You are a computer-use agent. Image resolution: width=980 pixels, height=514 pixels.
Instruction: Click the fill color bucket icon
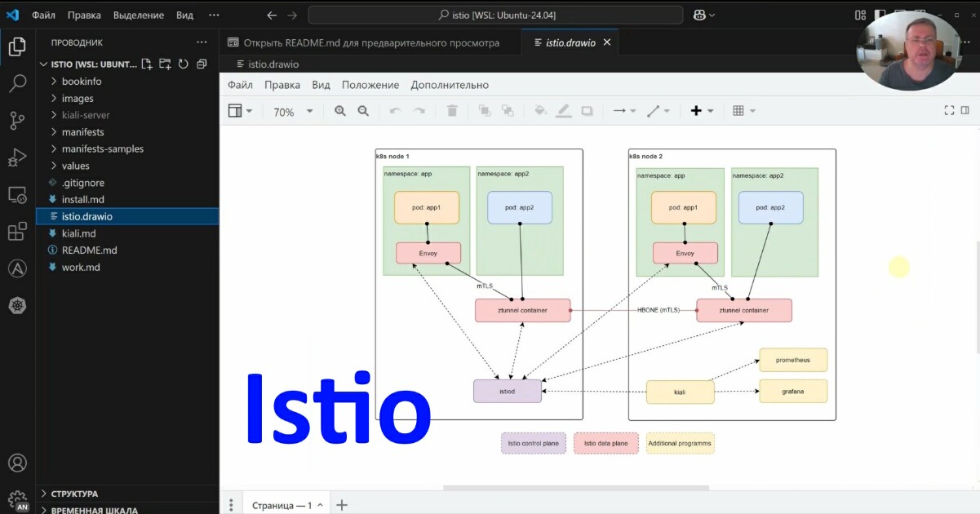pyautogui.click(x=540, y=111)
